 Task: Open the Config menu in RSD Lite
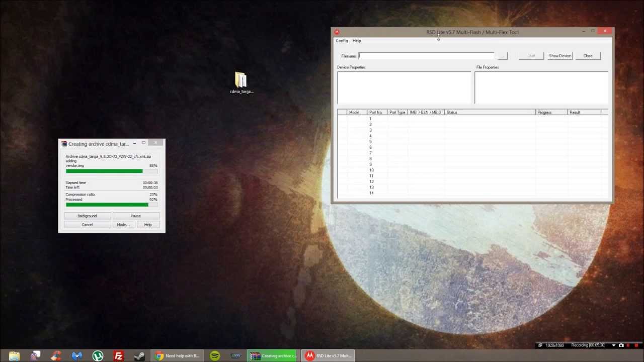[x=342, y=41]
